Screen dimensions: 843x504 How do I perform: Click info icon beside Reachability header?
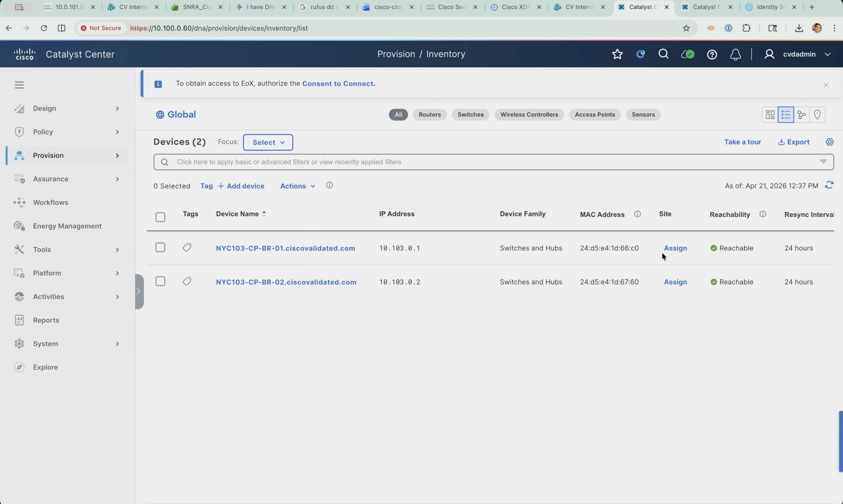[x=763, y=214]
